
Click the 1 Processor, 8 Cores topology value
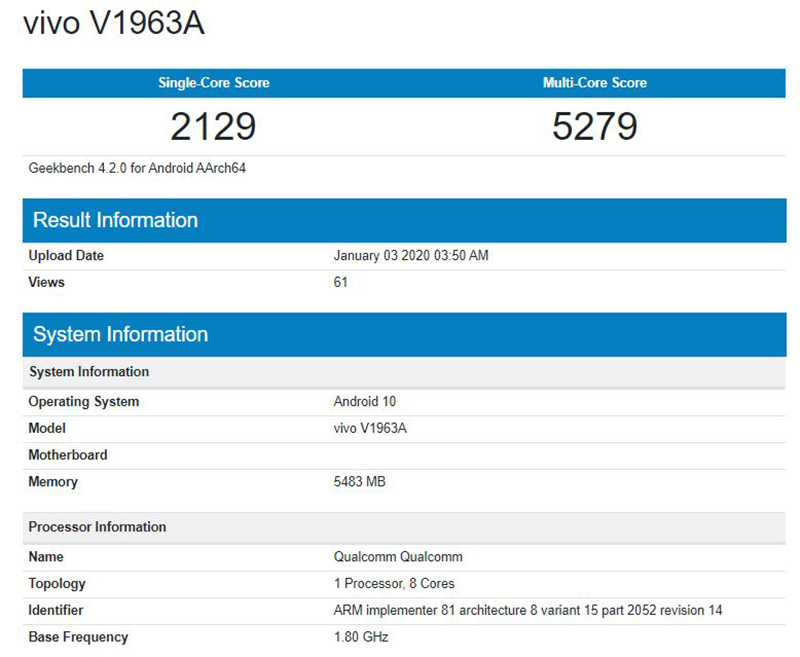[x=393, y=583]
